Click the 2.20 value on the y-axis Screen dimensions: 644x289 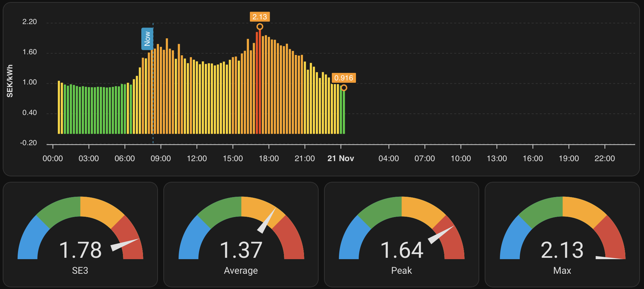[30, 22]
